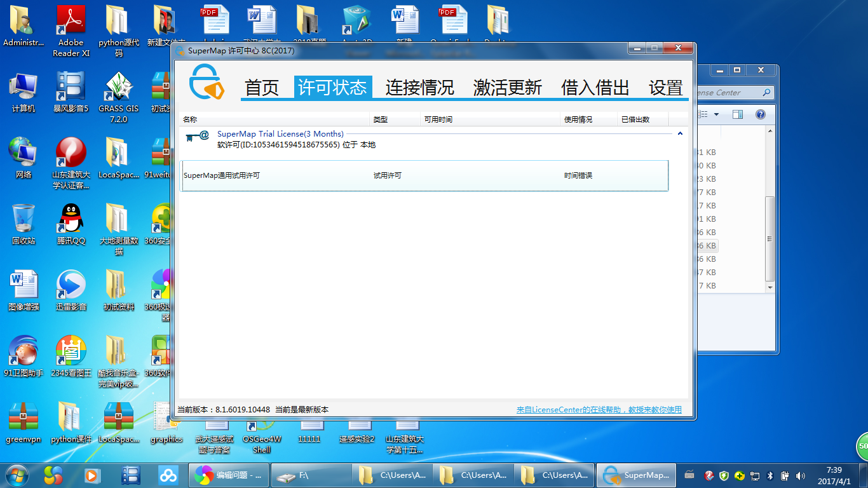Select the 许可状态 tab
868x488 pixels.
click(x=333, y=87)
